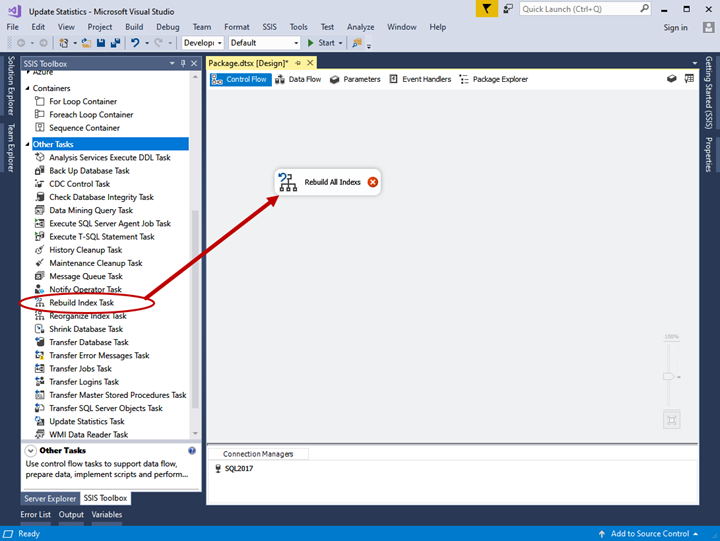Open the File menu

12,27
